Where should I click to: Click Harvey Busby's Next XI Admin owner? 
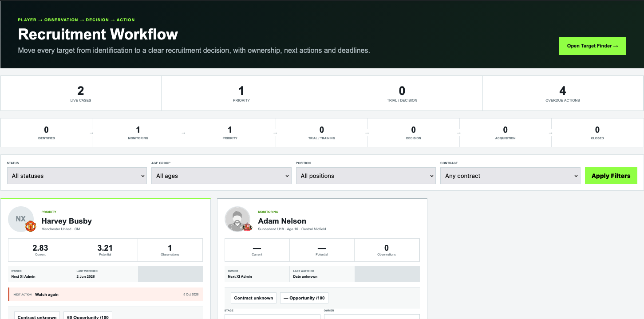coord(23,276)
